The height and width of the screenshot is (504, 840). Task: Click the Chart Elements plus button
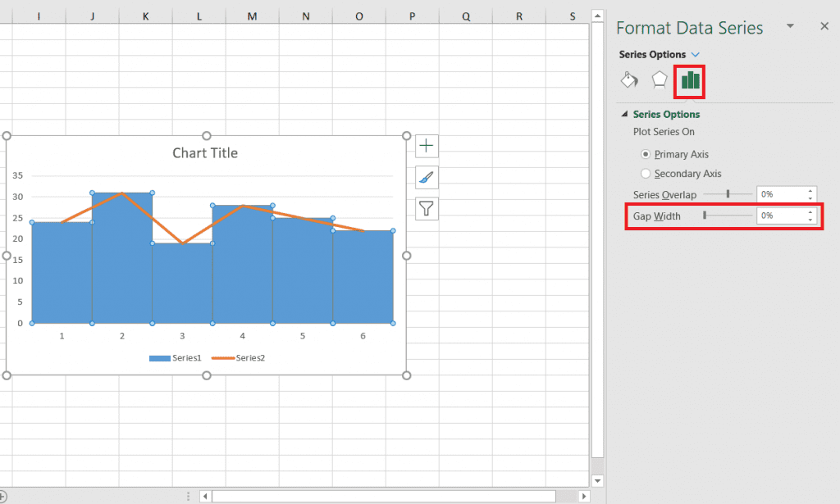point(427,146)
